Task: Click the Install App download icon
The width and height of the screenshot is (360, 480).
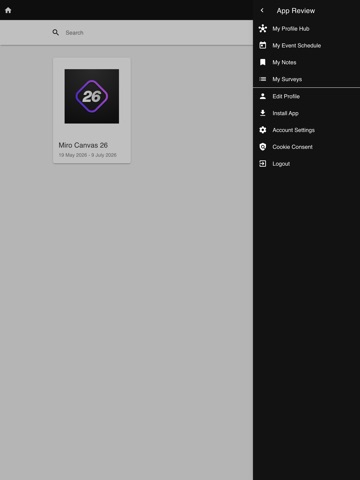Action: click(263, 113)
